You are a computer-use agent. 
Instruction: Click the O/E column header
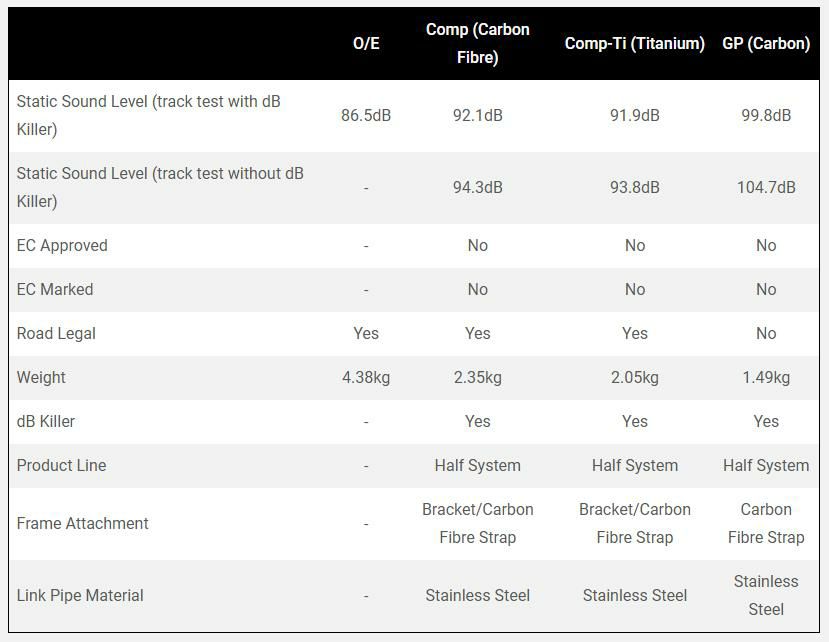[366, 44]
